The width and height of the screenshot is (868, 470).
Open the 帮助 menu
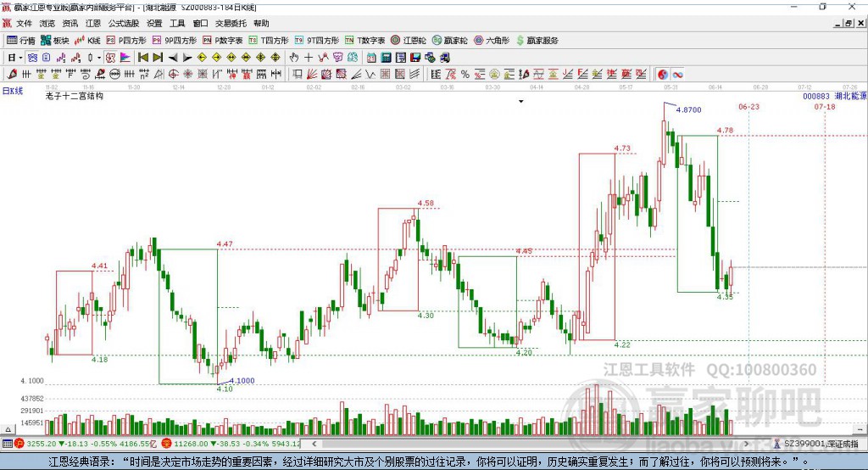pos(261,23)
